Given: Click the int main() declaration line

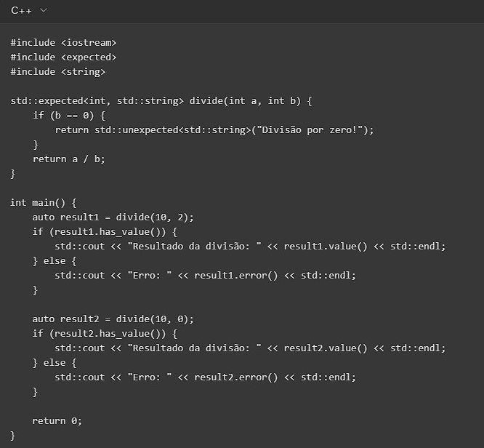Looking at the screenshot, I should [x=43, y=203].
